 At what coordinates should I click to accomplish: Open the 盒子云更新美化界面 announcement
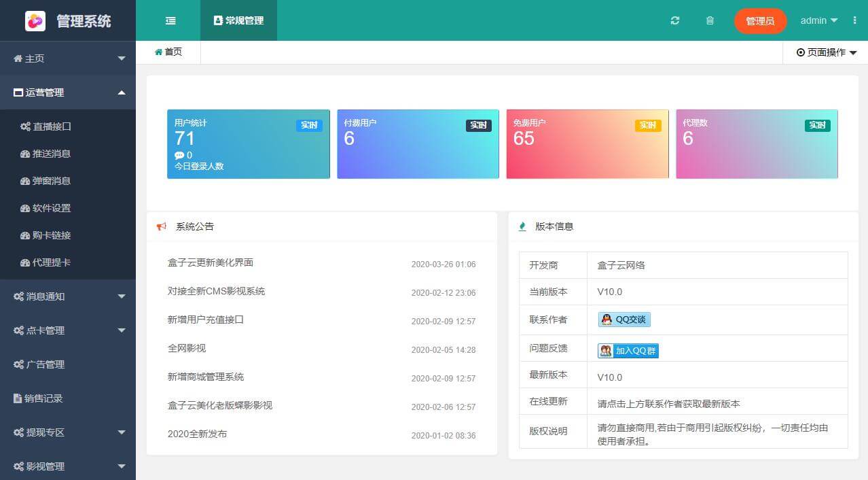pos(211,262)
